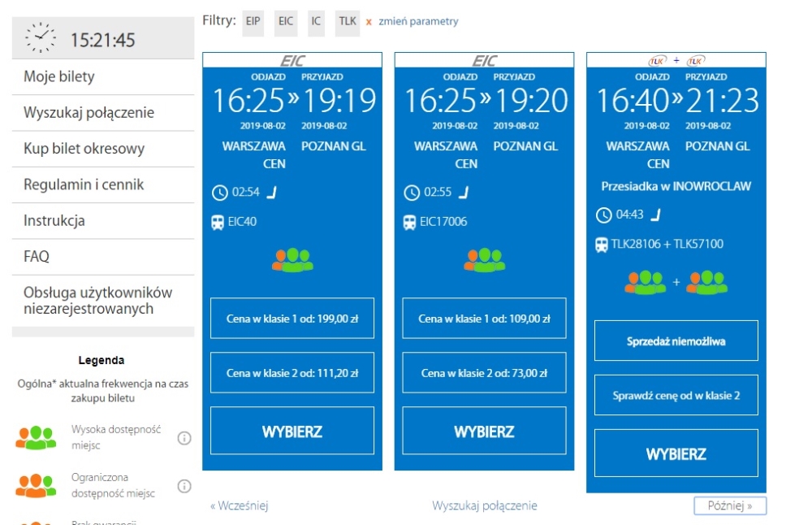812x525 pixels.
Task: Click the clock icon on the 04:43 connection
Action: point(603,215)
